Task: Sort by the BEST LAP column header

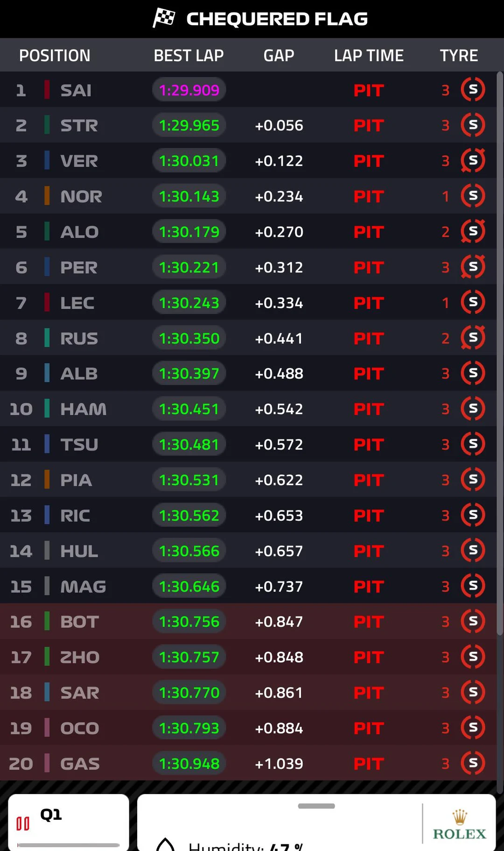Action: pos(189,56)
